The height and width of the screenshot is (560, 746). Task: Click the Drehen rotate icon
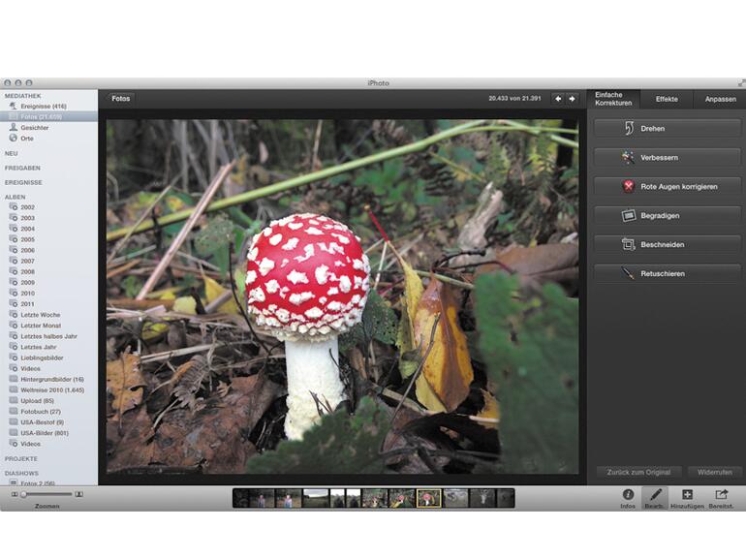point(629,129)
